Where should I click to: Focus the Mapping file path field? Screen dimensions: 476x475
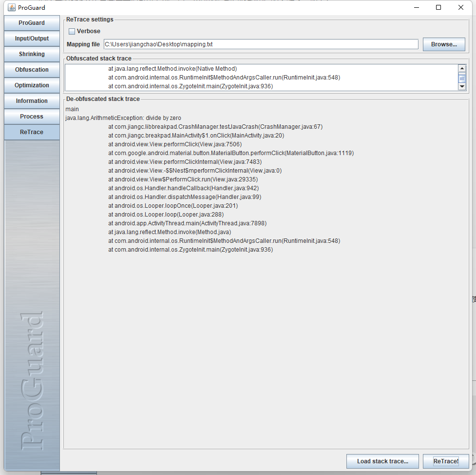(261, 44)
